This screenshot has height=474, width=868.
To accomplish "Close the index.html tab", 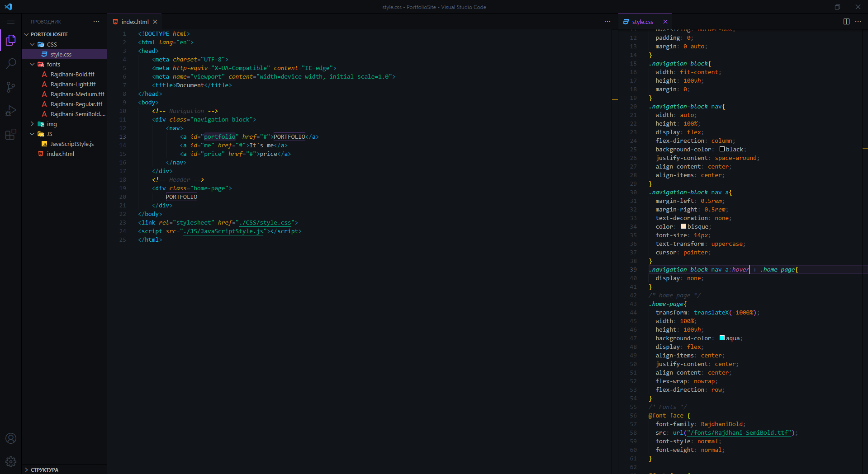I will click(155, 22).
